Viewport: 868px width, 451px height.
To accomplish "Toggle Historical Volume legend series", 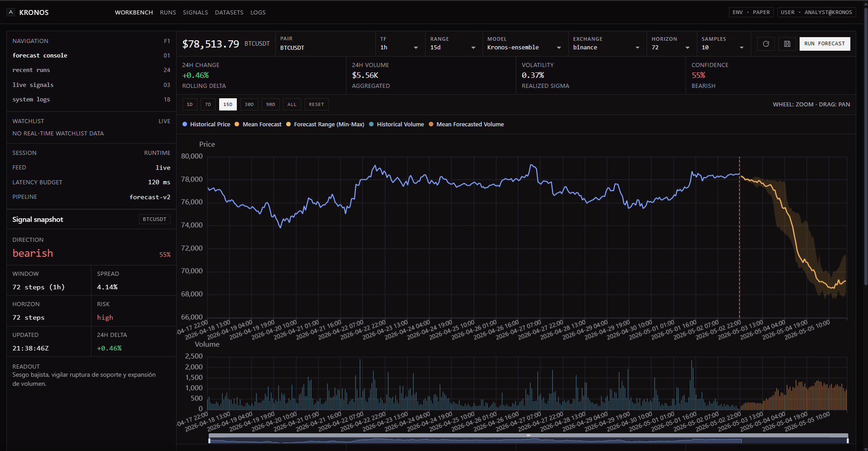I will point(396,125).
